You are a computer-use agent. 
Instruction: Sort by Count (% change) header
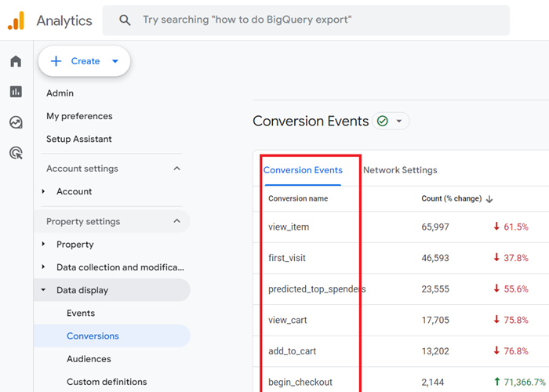[x=451, y=198]
